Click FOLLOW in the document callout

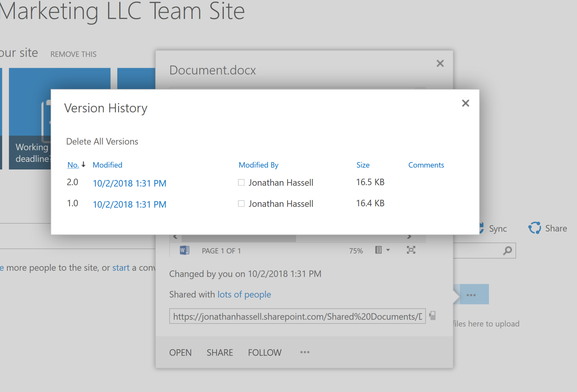265,352
